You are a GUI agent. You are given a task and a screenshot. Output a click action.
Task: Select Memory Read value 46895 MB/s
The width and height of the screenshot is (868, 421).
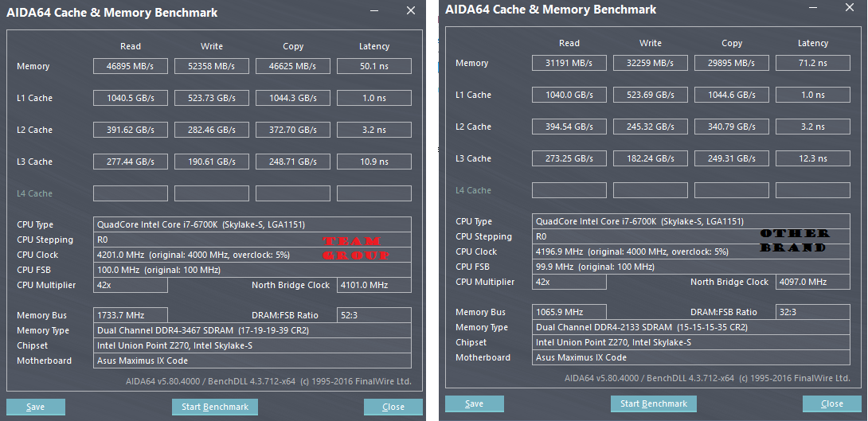pyautogui.click(x=130, y=66)
